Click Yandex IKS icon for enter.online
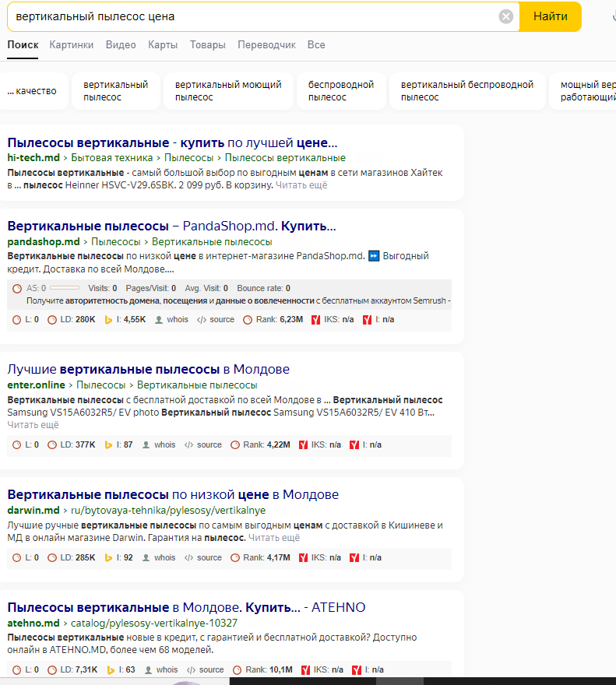Viewport: 616px width, 685px height. (x=304, y=445)
